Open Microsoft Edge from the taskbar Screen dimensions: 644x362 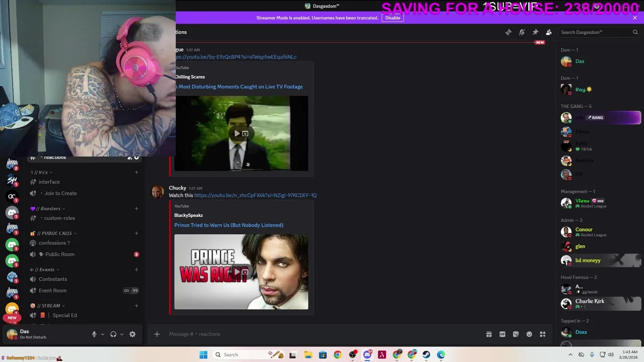441,354
